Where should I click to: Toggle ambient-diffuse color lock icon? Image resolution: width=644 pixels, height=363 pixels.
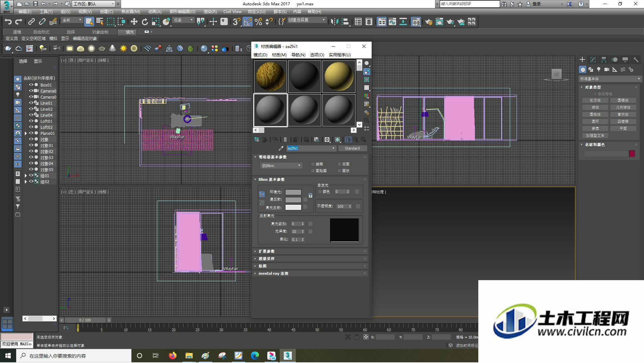[262, 194]
